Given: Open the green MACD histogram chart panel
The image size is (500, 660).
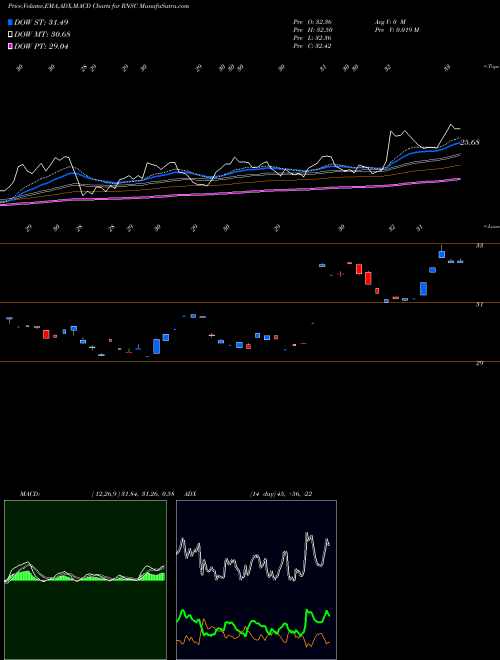Looking at the screenshot, I should coord(85,580).
